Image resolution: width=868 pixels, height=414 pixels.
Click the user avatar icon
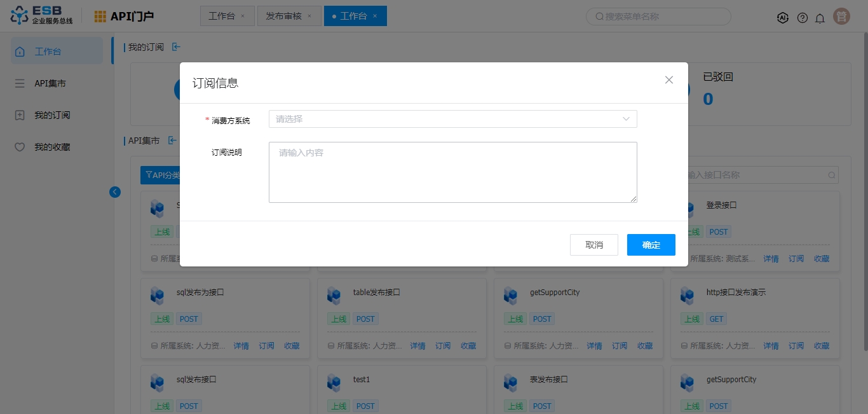842,17
